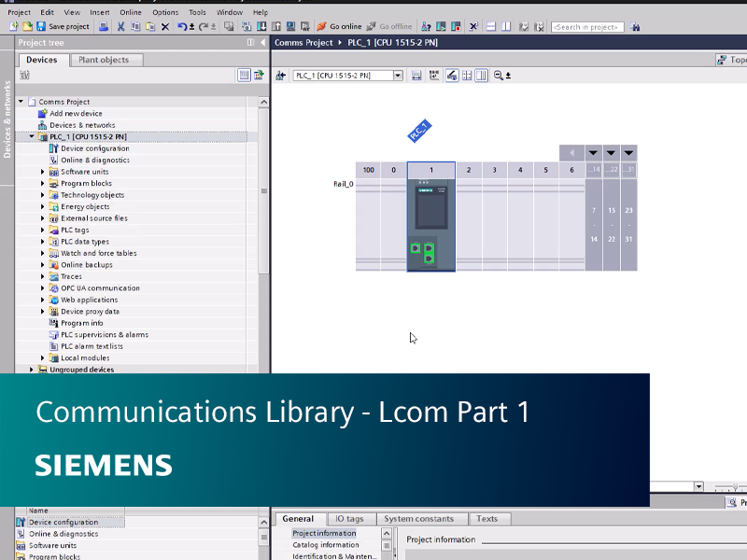Toggle the split editor horizontally icon
This screenshot has height=560, width=747.
coord(489,26)
